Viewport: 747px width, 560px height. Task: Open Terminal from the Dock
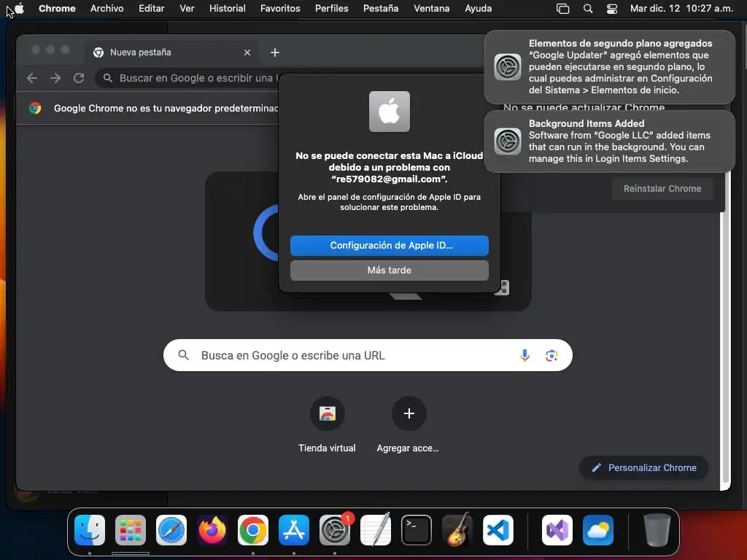click(x=417, y=530)
